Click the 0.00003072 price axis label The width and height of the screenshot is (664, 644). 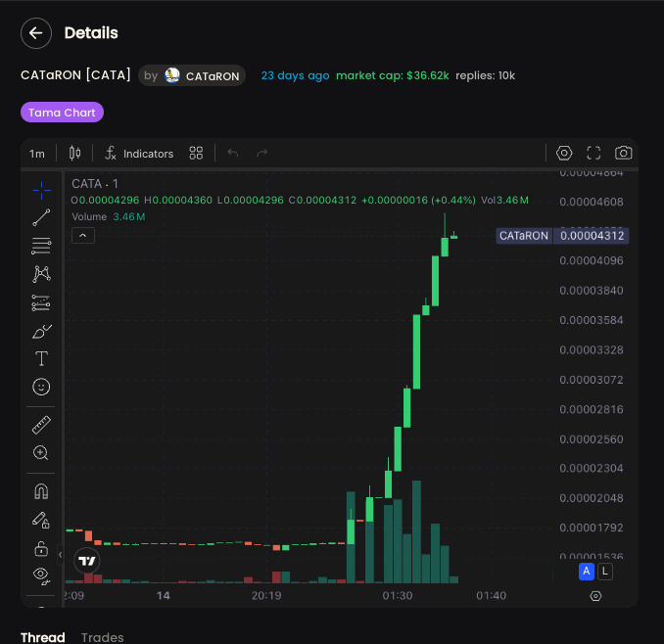click(592, 380)
